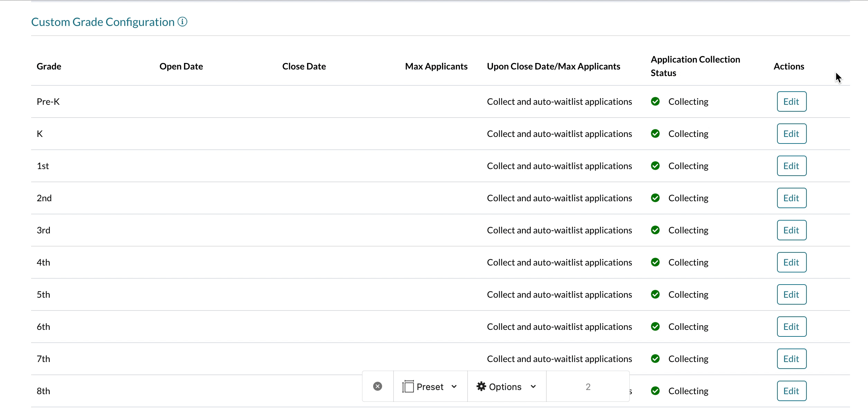Click the Custom Grade Configuration info icon

coord(182,22)
